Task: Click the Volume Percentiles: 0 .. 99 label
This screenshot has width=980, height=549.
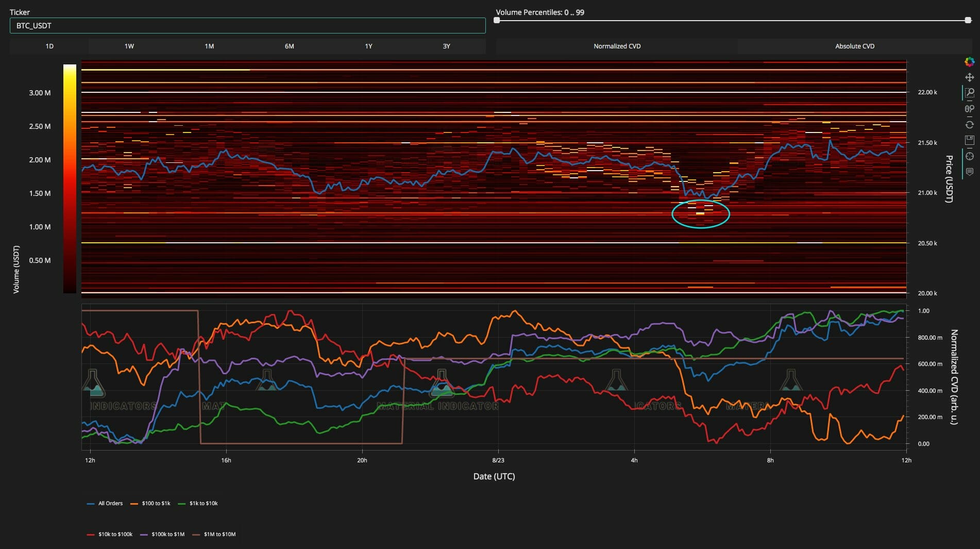Action: [540, 12]
